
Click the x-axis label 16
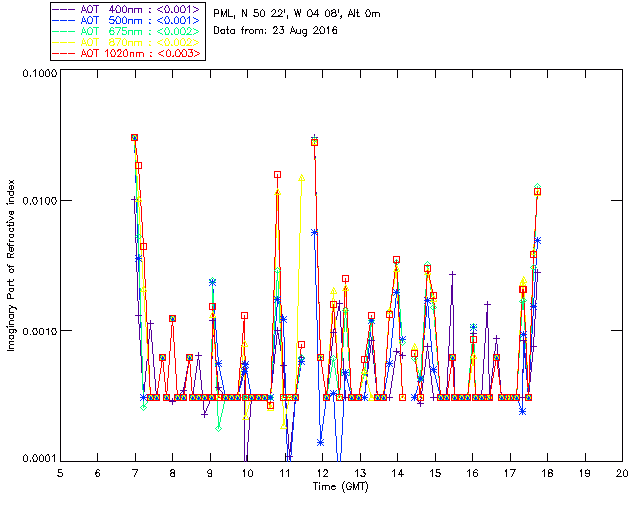472,473
